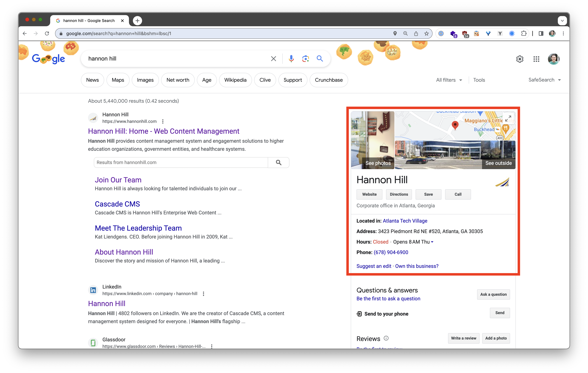Click Ask a question button
The height and width of the screenshot is (373, 588).
(x=493, y=294)
